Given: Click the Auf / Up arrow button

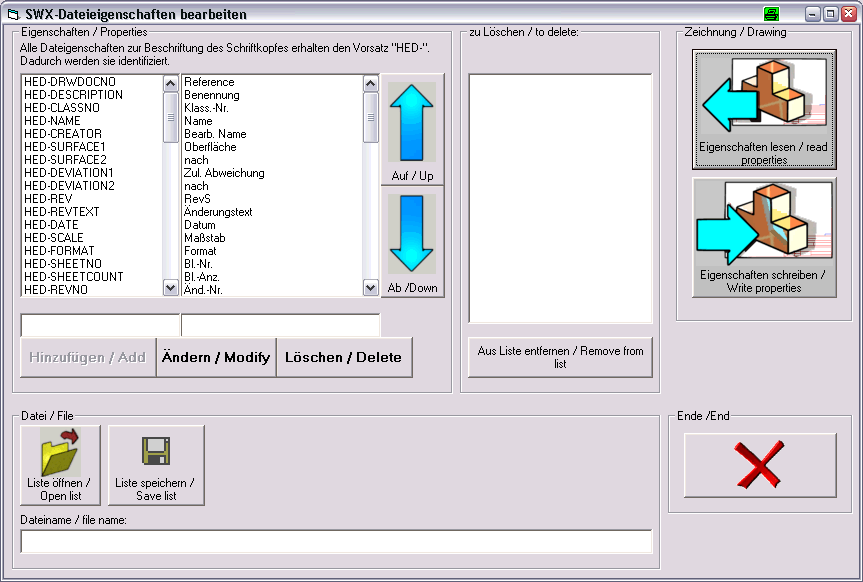Looking at the screenshot, I should [412, 129].
